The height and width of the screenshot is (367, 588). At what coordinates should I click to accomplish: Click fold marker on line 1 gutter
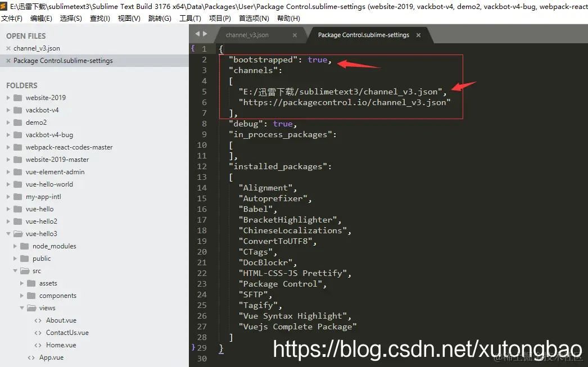tap(193, 48)
